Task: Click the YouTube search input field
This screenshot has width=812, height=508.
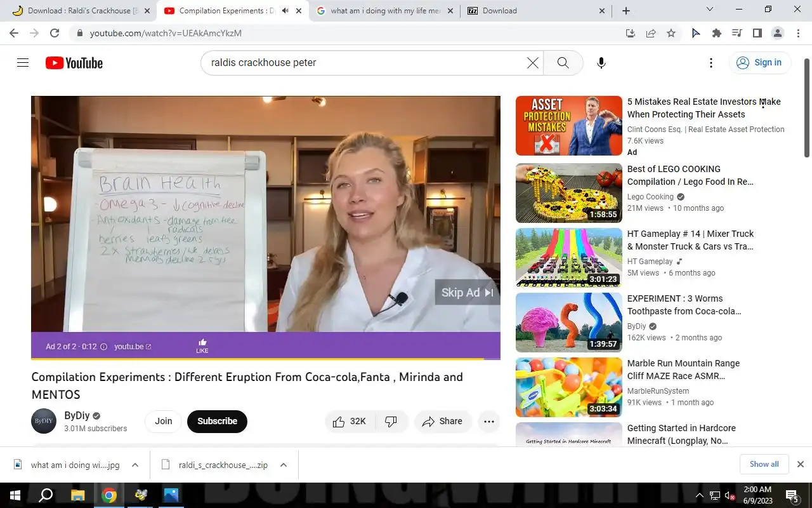Action: coord(365,62)
